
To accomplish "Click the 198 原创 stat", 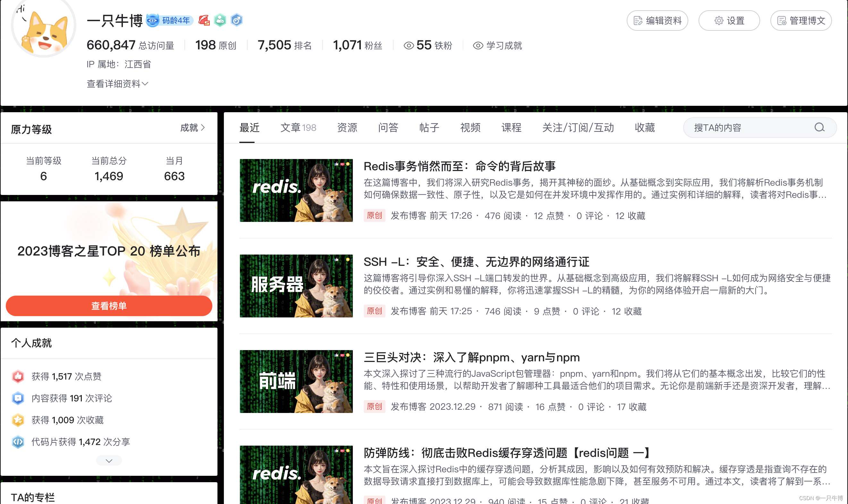I will [x=216, y=45].
